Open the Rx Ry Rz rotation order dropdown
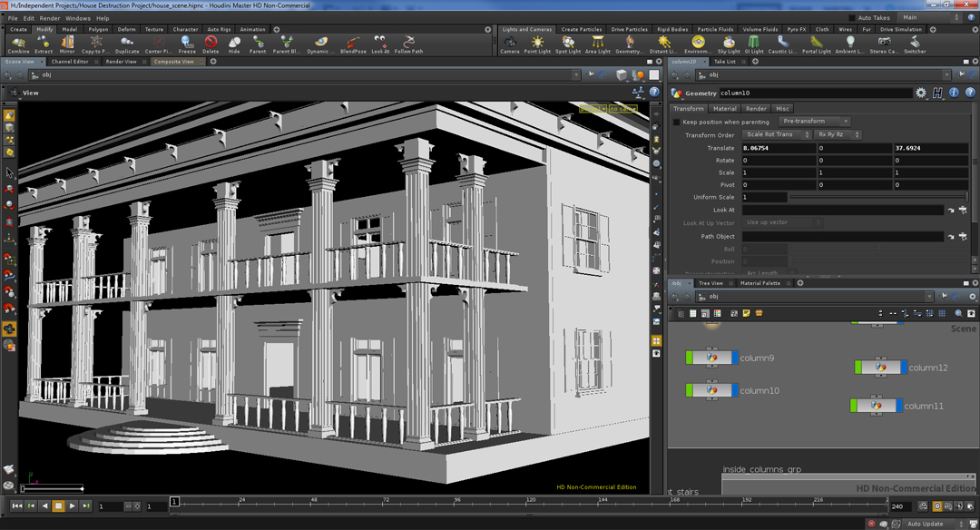 coord(838,134)
